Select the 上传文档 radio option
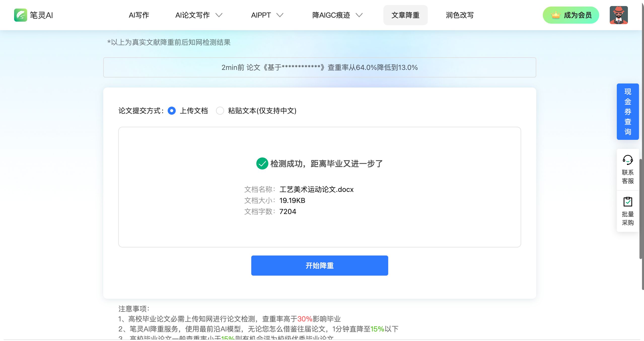Screen dimensions: 644x341 pos(172,111)
